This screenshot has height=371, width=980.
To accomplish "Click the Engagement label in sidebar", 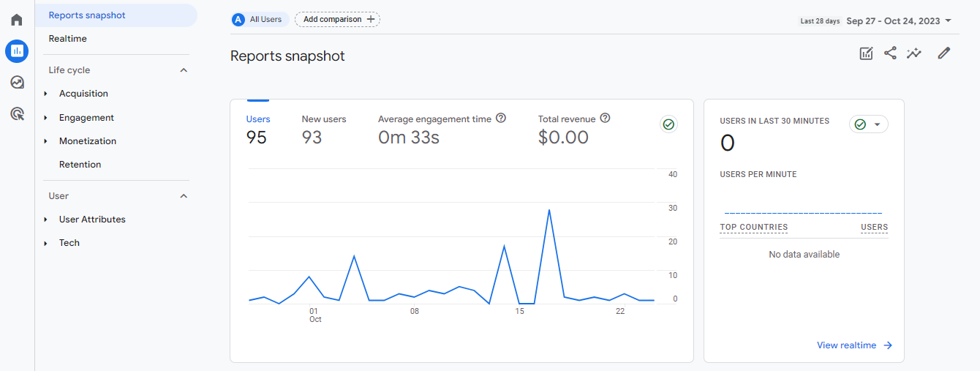I will pos(86,118).
